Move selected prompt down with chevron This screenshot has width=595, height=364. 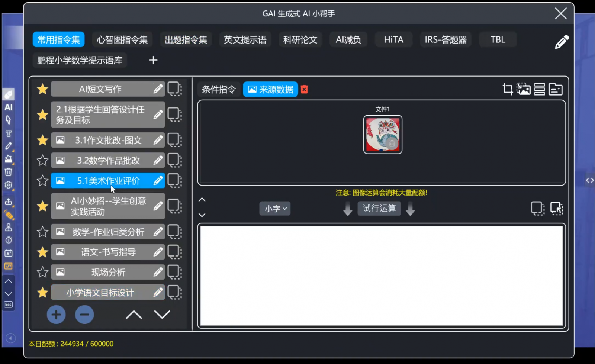162,315
